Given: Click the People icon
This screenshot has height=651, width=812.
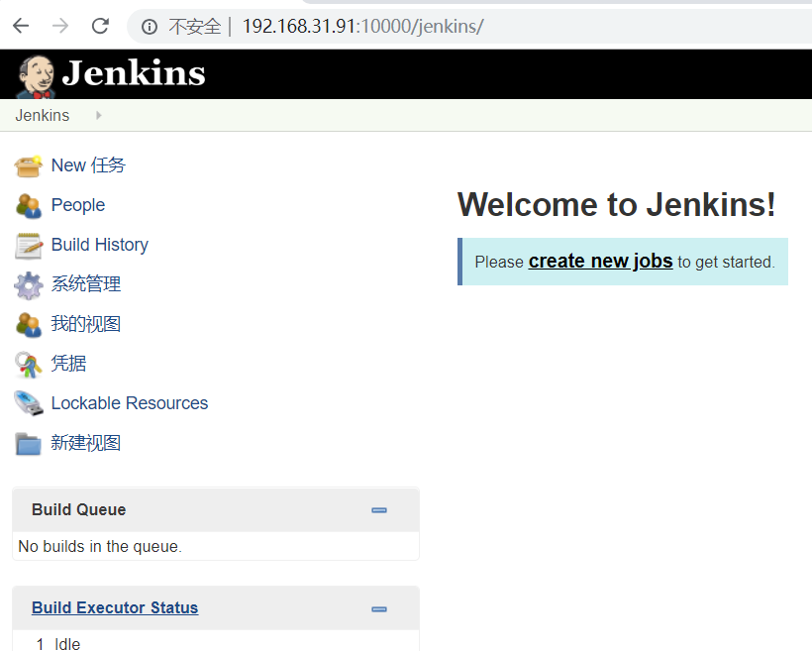Looking at the screenshot, I should coord(29,206).
